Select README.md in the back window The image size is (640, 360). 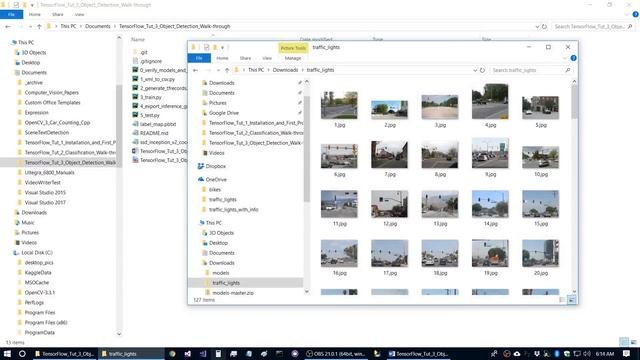pos(154,133)
